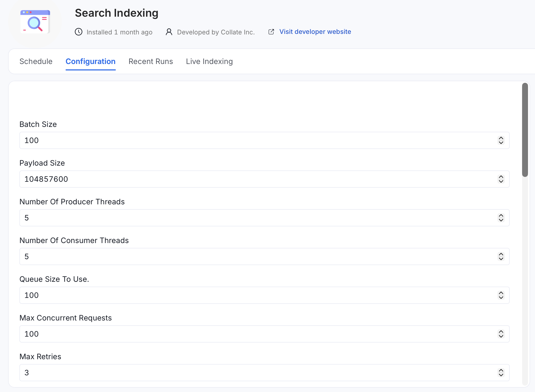
Task: Click the Max Concurrent Requests label
Action: coord(66,318)
